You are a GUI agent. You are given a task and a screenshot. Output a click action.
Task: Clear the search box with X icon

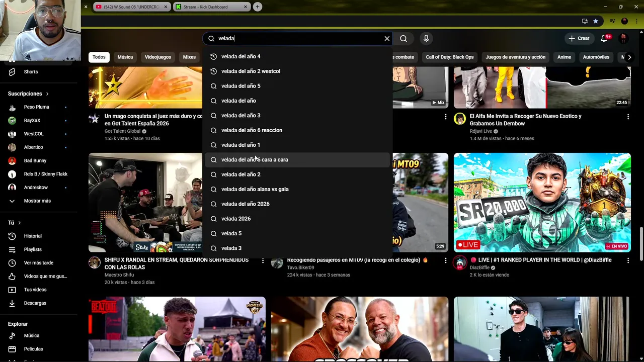387,38
